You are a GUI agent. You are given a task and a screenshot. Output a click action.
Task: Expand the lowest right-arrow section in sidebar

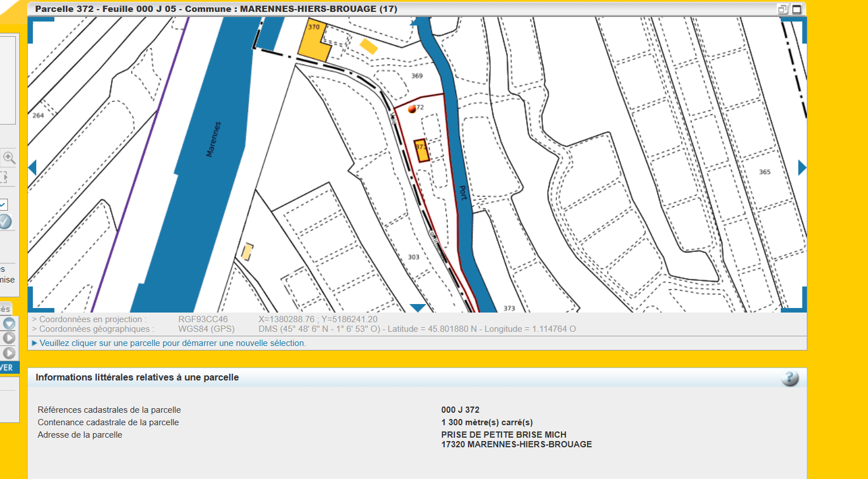9,353
